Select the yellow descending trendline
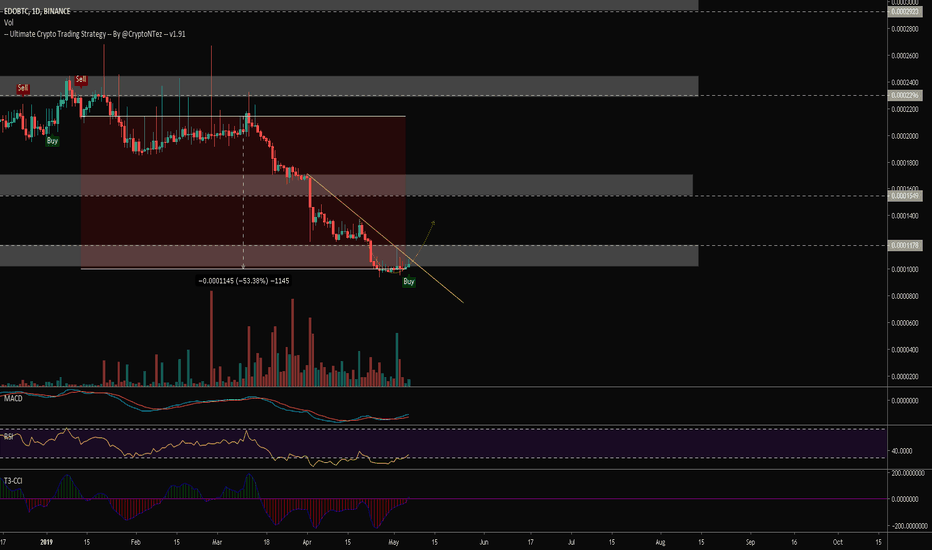The height and width of the screenshot is (550, 932). [x=385, y=238]
